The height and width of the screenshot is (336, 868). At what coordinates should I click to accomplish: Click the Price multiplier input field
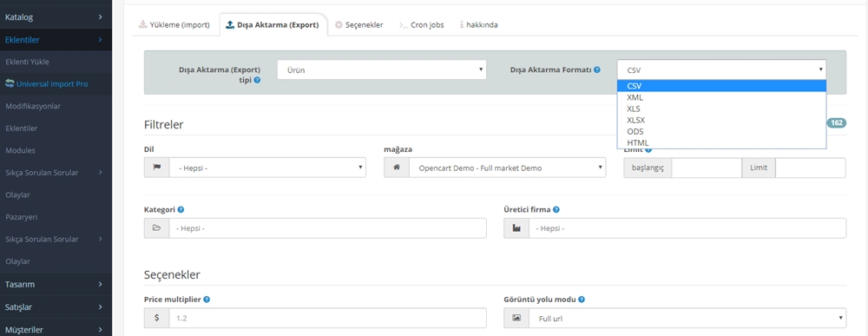click(328, 319)
